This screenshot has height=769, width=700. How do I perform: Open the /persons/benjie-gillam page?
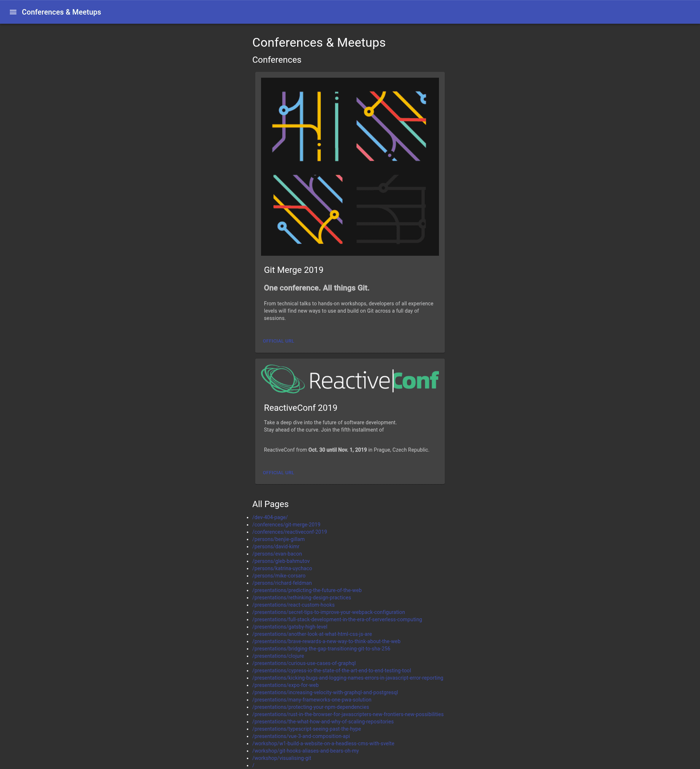click(278, 539)
